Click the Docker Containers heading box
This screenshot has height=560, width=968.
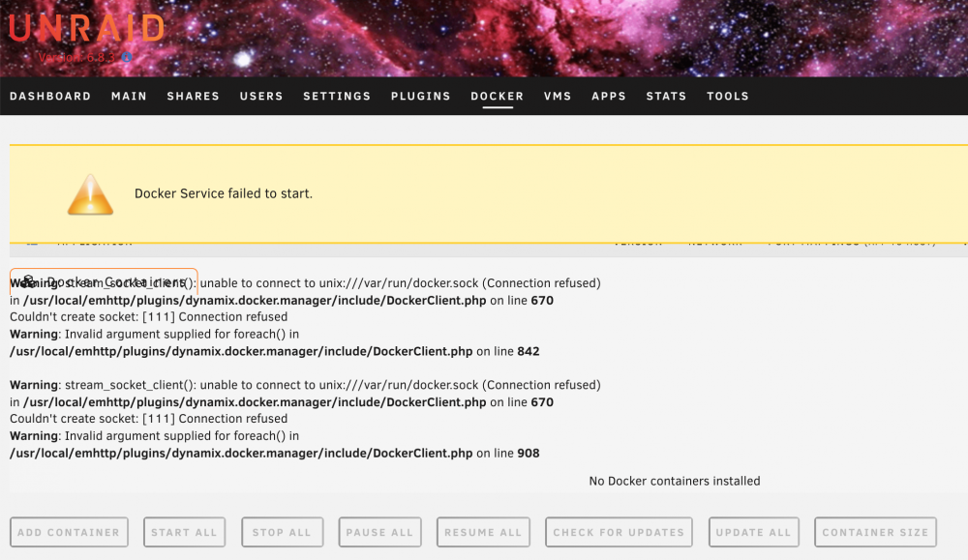(x=104, y=281)
